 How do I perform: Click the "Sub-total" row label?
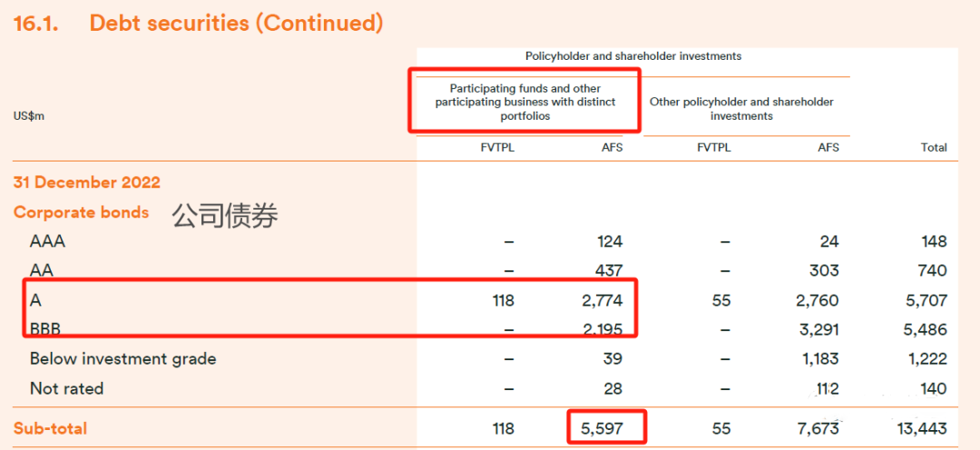pos(51,428)
